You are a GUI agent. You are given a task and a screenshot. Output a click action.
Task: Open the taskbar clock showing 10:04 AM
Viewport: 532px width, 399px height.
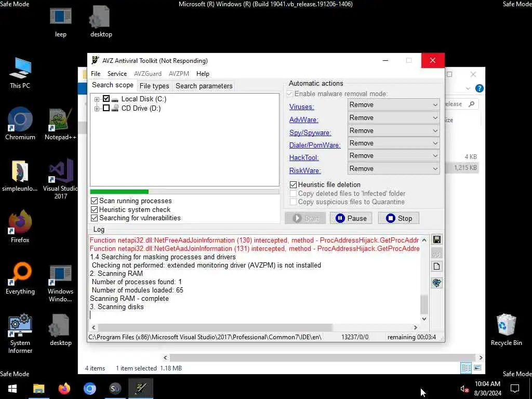487,389
